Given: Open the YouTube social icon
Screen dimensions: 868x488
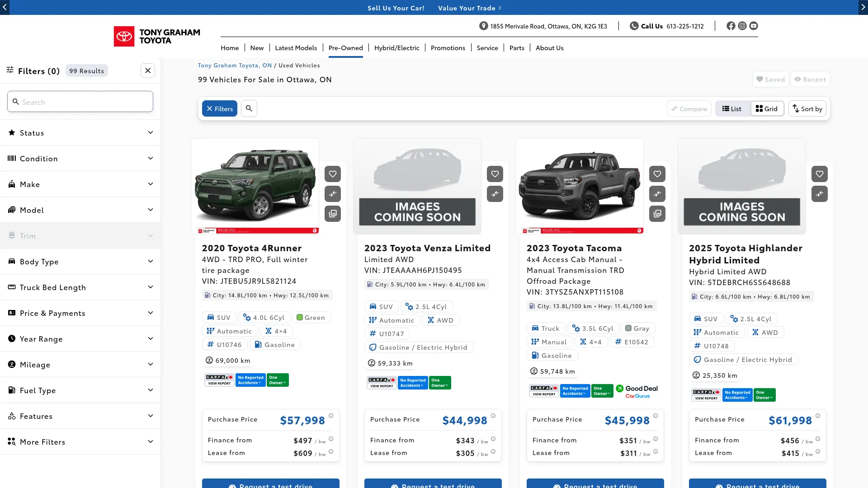Looking at the screenshot, I should (x=754, y=26).
